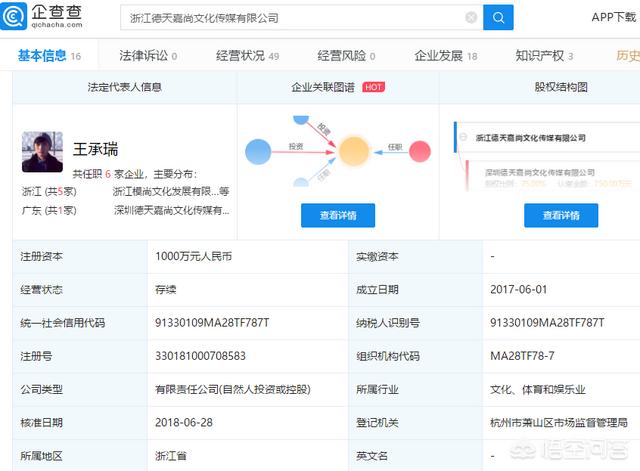Click the red 任职 person node
Screen dimensions: 640x471
(x=420, y=151)
